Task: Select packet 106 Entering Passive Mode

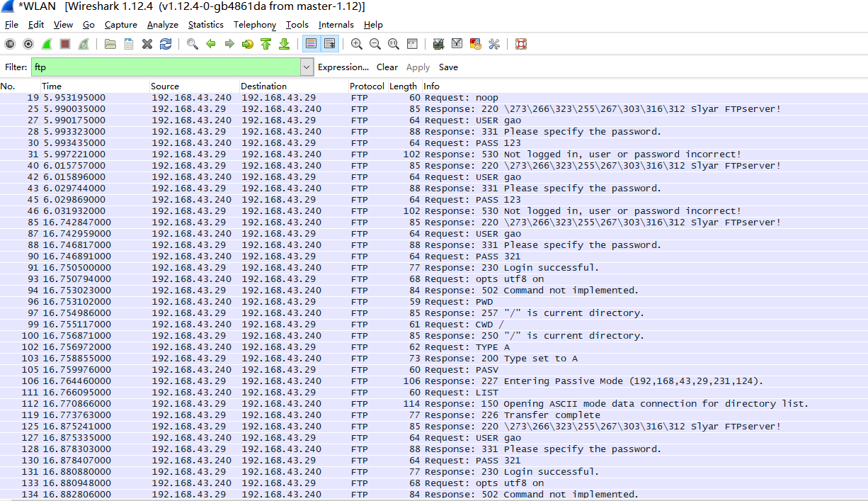Action: pos(434,381)
